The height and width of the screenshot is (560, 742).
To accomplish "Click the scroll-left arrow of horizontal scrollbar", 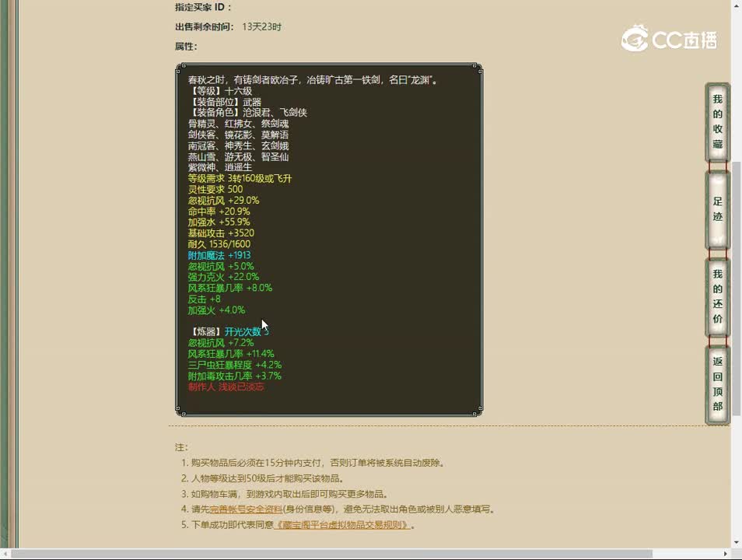I will pos(5,553).
